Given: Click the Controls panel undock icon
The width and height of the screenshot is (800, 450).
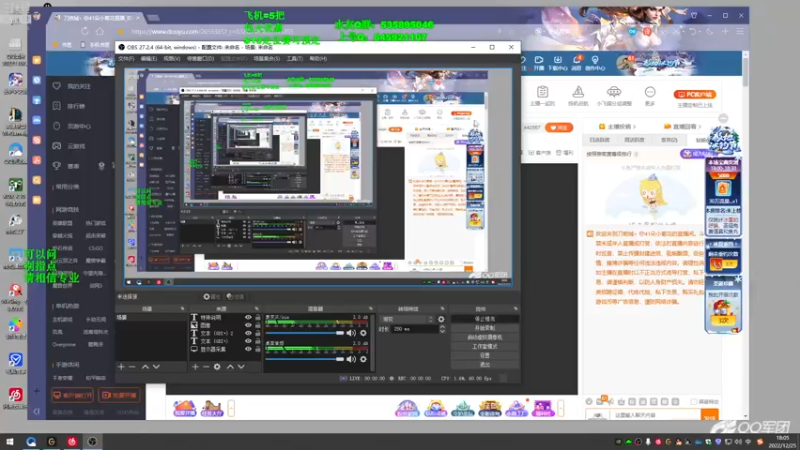Looking at the screenshot, I should tap(515, 309).
